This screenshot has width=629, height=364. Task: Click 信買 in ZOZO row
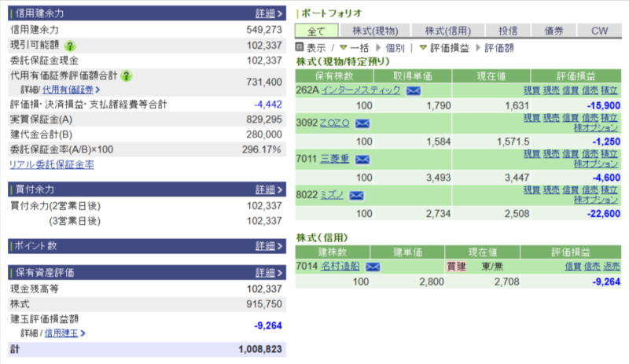pos(570,118)
